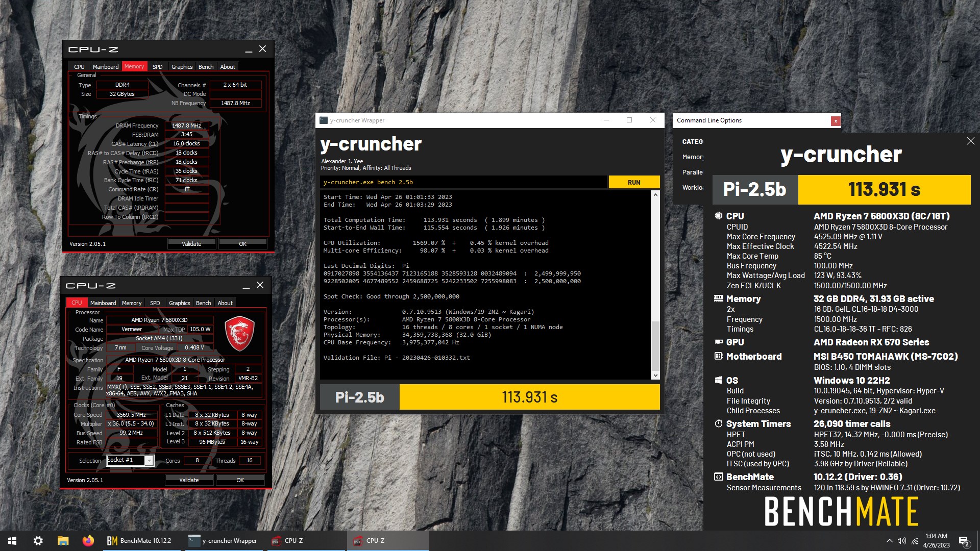This screenshot has width=980, height=551.
Task: Click the BenchMate icon beside the version row
Action: (x=719, y=477)
